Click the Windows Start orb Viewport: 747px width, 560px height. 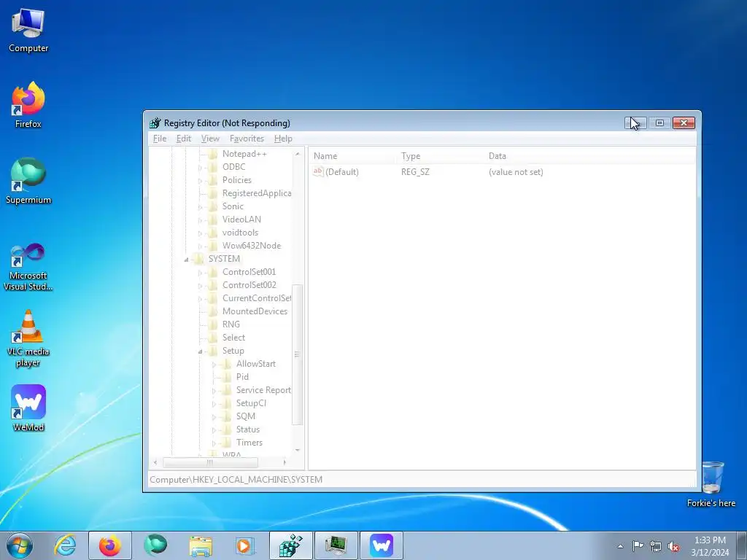point(20,545)
